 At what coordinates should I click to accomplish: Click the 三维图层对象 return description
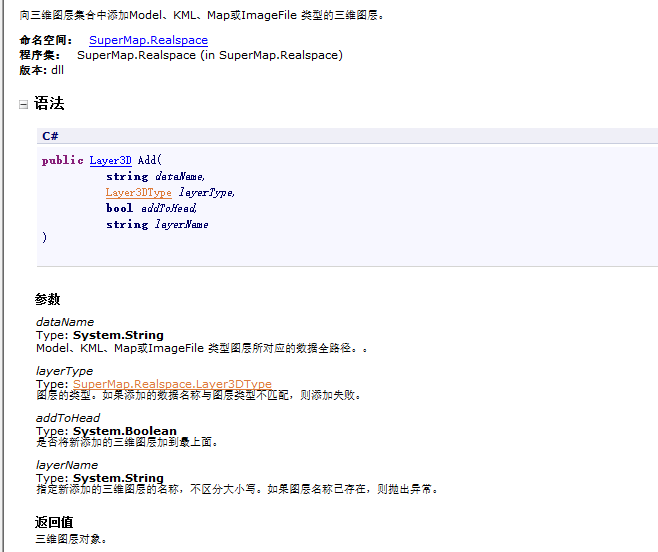tap(70, 539)
